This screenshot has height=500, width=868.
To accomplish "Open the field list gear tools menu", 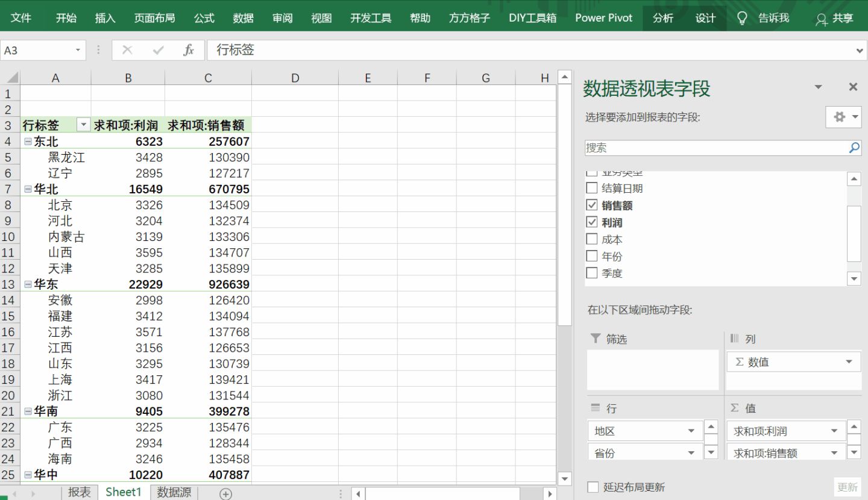I will click(x=843, y=117).
